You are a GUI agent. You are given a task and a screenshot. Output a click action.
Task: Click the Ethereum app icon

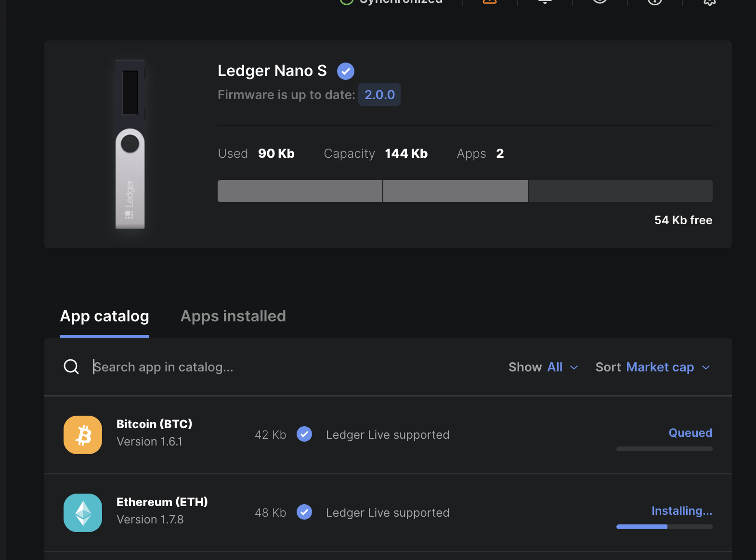83,513
